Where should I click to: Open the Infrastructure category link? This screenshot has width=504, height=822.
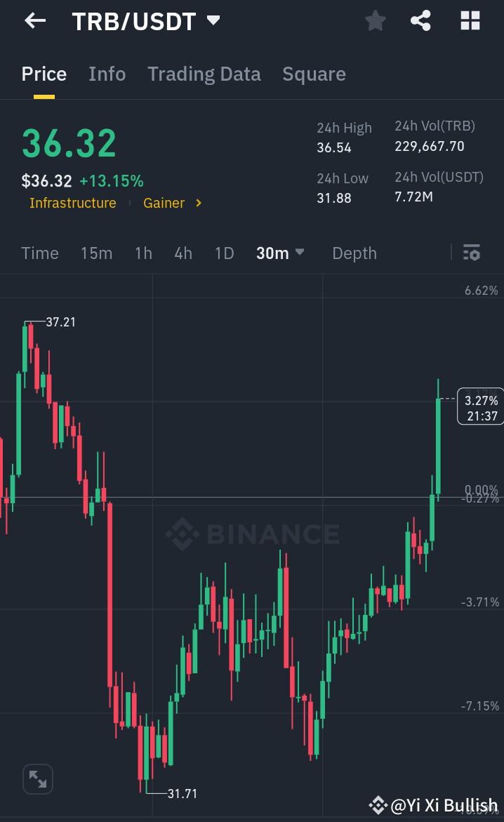(72, 203)
